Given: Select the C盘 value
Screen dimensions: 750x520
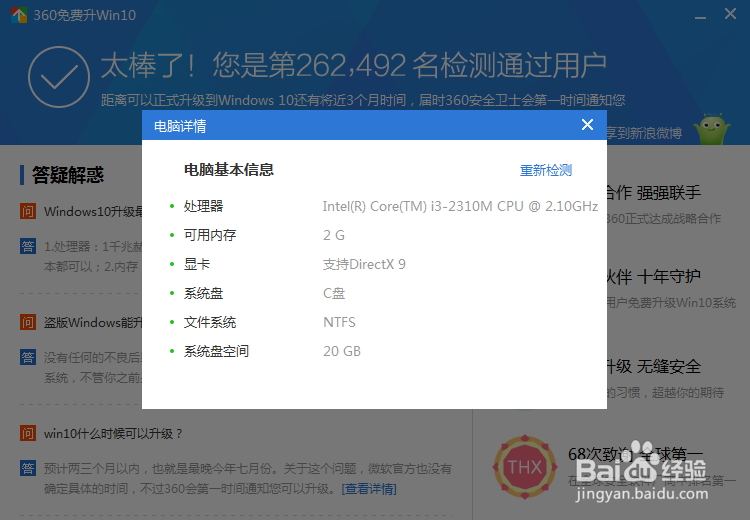Looking at the screenshot, I should point(334,293).
